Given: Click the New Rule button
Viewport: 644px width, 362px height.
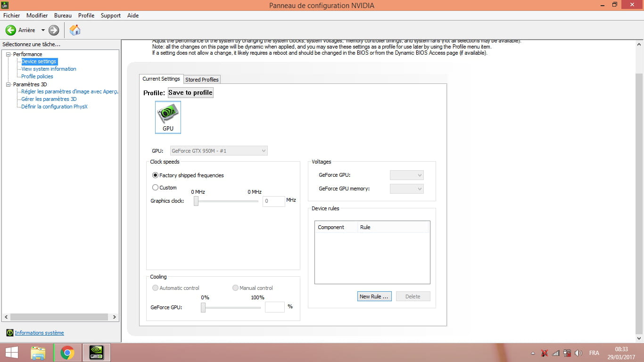Looking at the screenshot, I should (374, 296).
